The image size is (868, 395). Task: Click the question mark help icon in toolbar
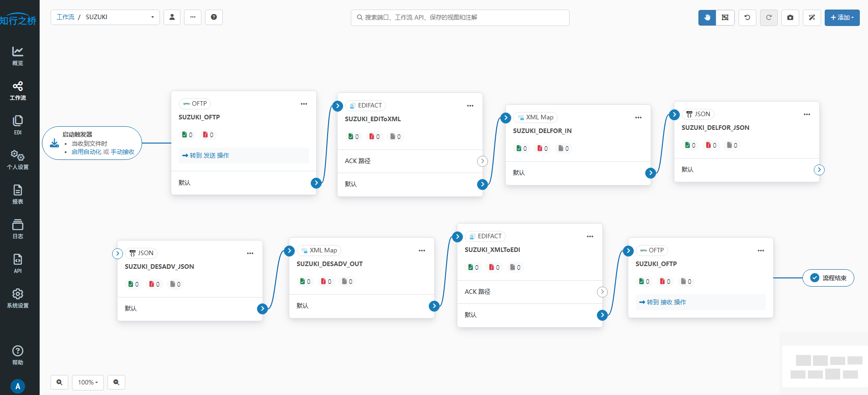pos(214,17)
